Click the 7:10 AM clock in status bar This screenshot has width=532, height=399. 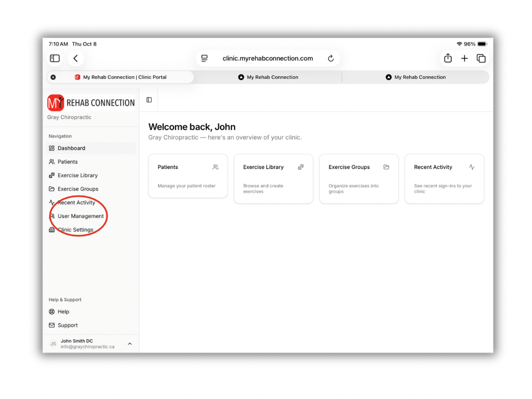(x=58, y=44)
